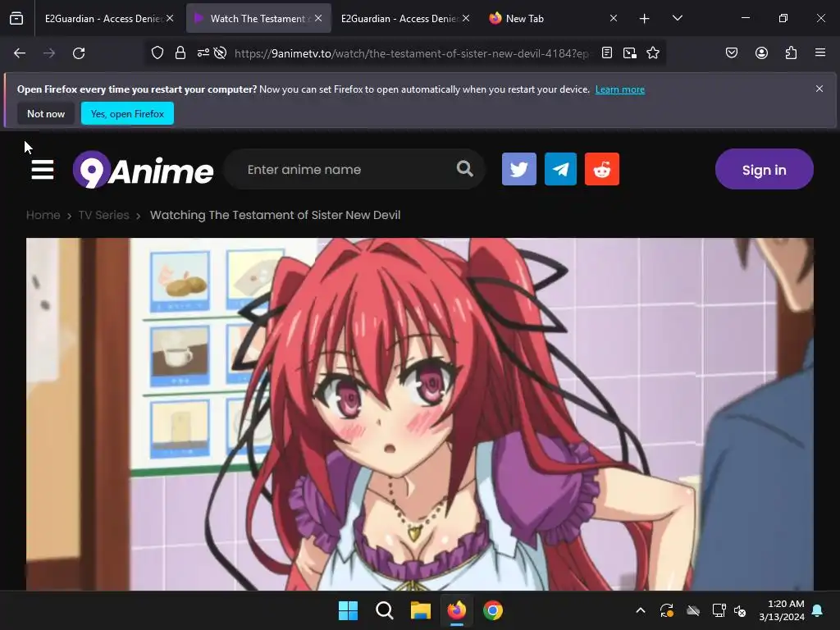The width and height of the screenshot is (840, 630).
Task: Open the Firefox application menu
Action: pyautogui.click(x=820, y=53)
